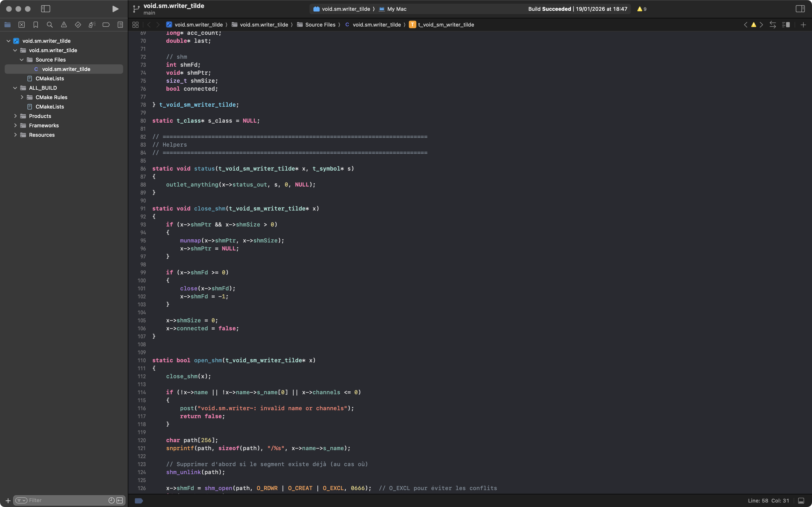The width and height of the screenshot is (812, 507).
Task: Open the Test navigator diamond icon
Action: (x=78, y=25)
